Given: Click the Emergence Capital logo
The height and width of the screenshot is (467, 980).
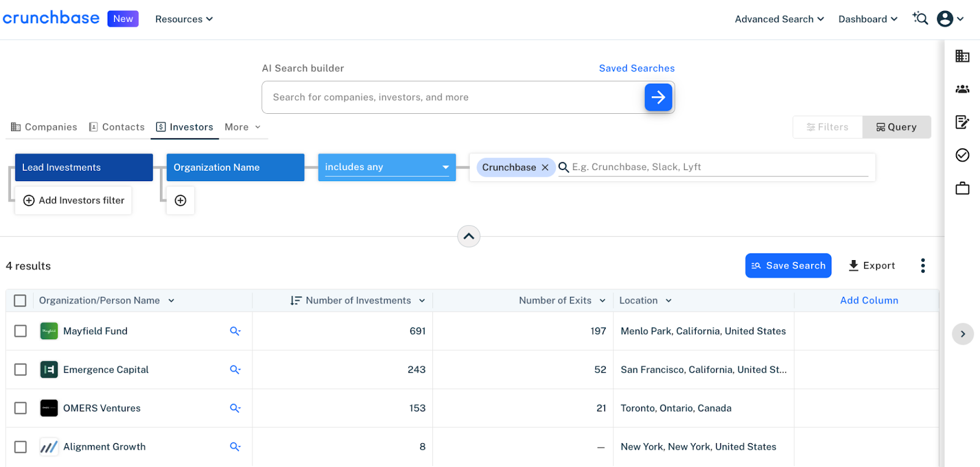Looking at the screenshot, I should click(x=49, y=370).
